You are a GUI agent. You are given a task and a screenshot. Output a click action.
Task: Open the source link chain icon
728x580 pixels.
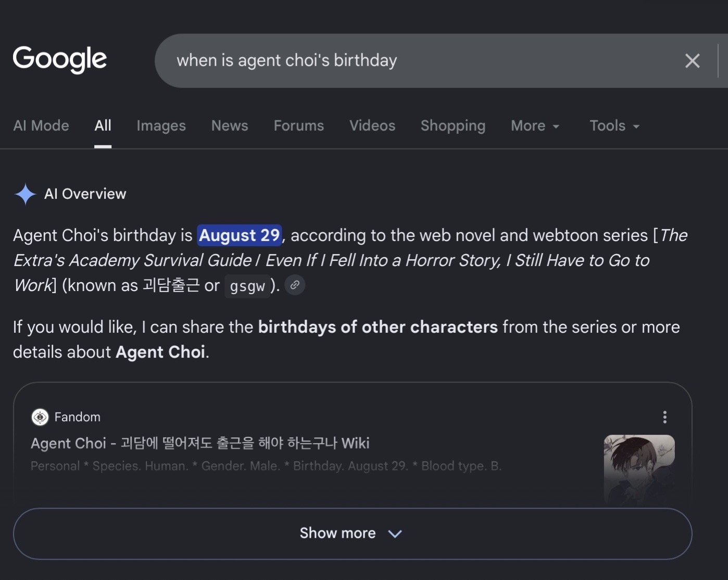[x=295, y=285]
